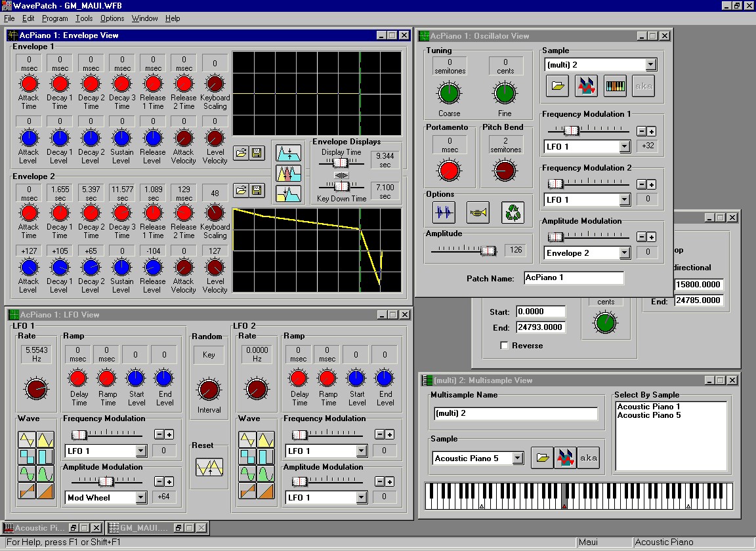The image size is (756, 551).
Task: Click aka button in Multisample View
Action: (588, 457)
